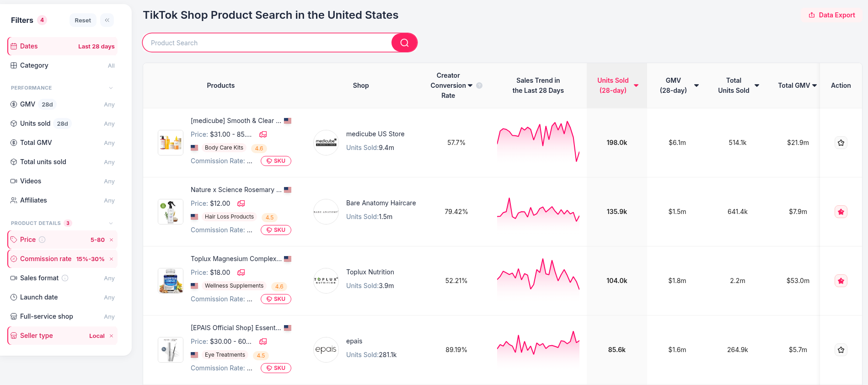This screenshot has height=385, width=868.
Task: Focus the Product Search input field
Action: coord(268,43)
